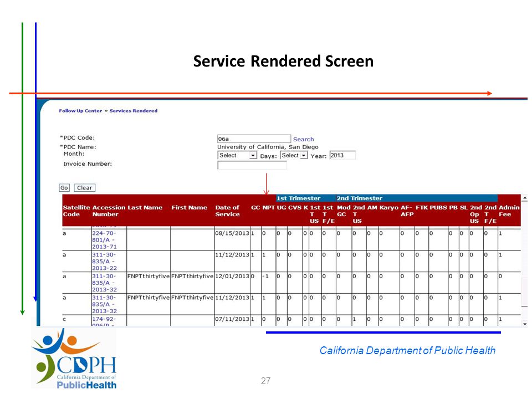
Task: Focus the PDC Code input field
Action: pos(254,139)
